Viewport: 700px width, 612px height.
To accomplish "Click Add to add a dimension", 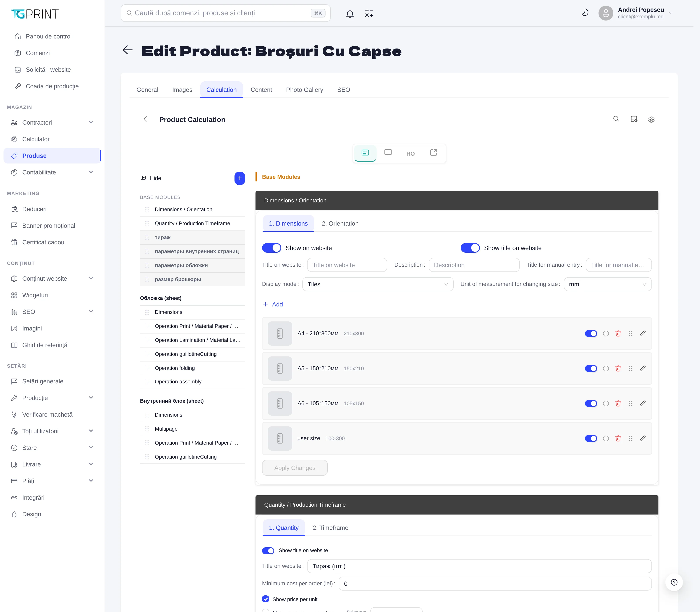I will (273, 304).
